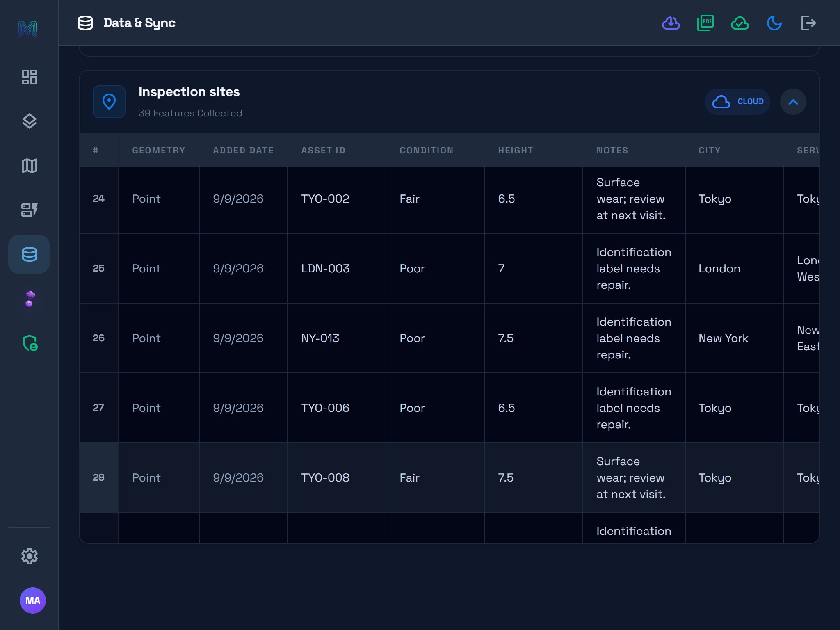Click the cloud download icon in header
Screen dimensions: 840x630
671,23
